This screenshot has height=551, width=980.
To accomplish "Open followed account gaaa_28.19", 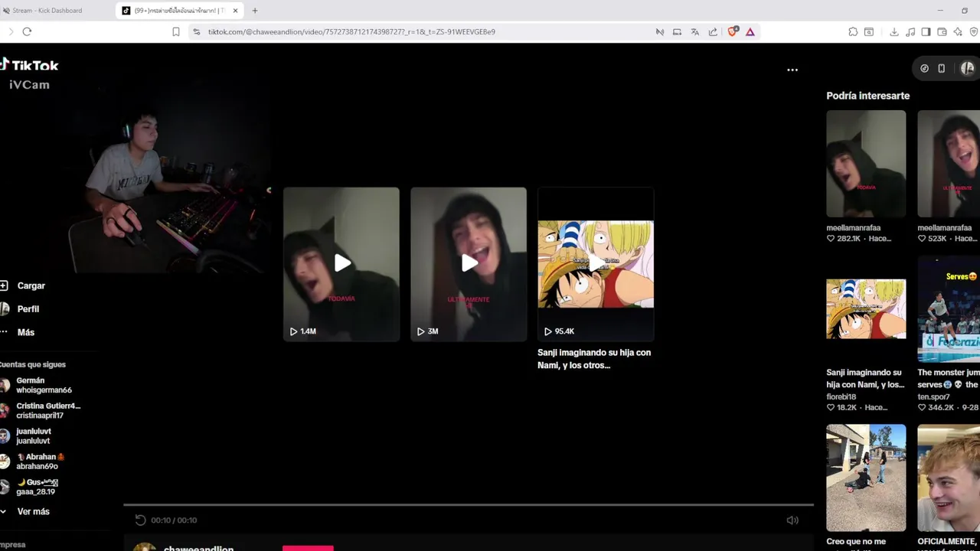I will [x=31, y=487].
